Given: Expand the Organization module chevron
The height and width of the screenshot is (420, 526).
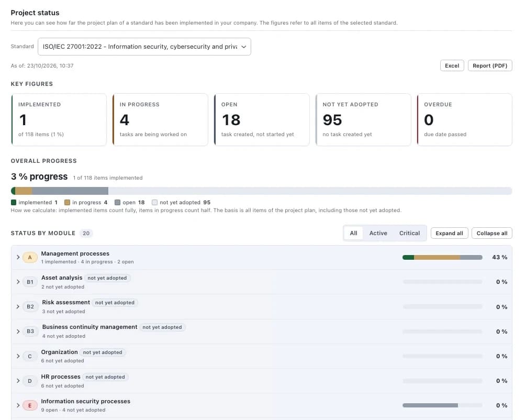Looking at the screenshot, I should click(18, 356).
